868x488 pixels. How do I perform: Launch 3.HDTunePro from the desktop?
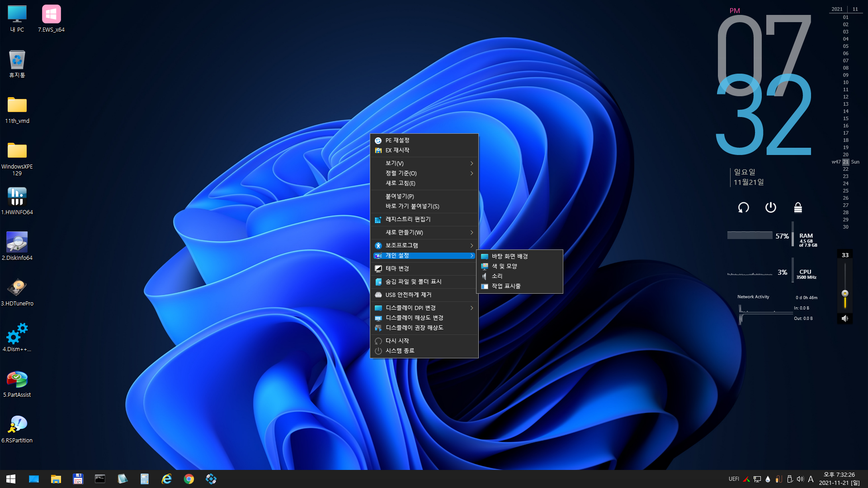point(17,292)
